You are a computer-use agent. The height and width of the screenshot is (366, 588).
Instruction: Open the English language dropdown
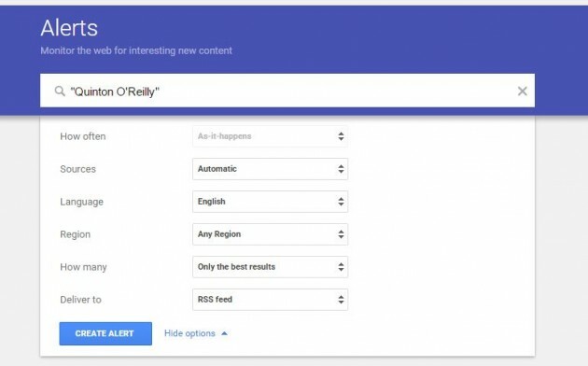(x=270, y=202)
